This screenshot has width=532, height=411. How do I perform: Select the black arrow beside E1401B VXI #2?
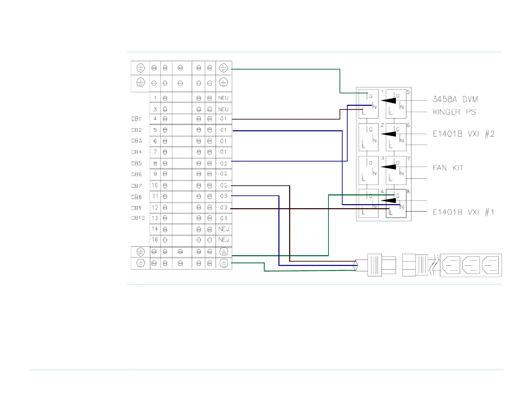[x=389, y=134]
